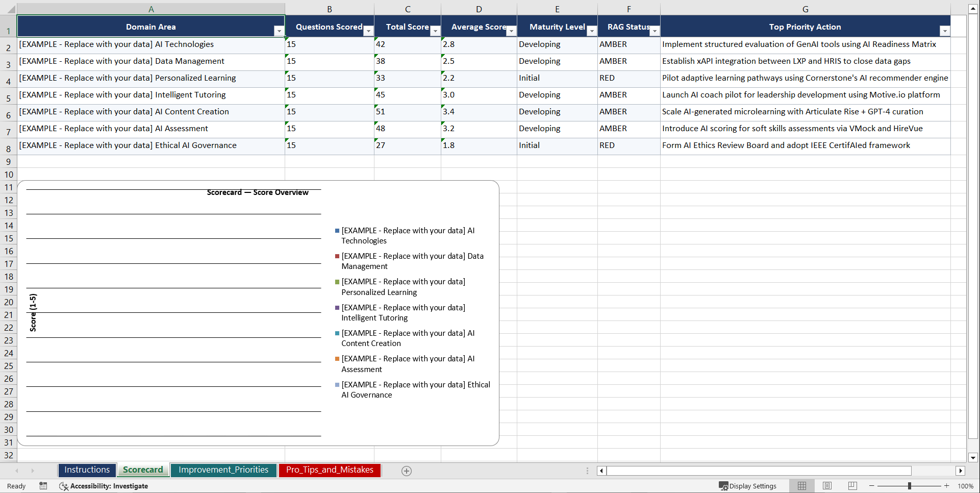
Task: Click the macro recording icon in the status bar
Action: coord(43,486)
